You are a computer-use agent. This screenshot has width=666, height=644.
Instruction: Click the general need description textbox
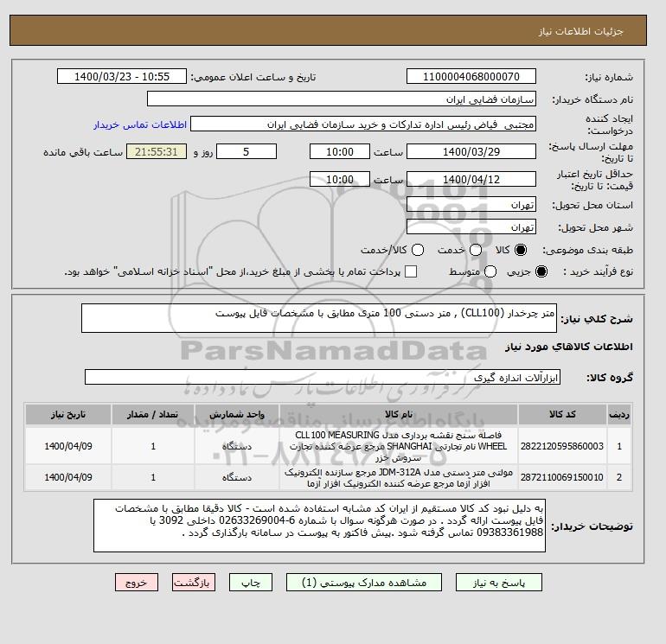pos(319,318)
